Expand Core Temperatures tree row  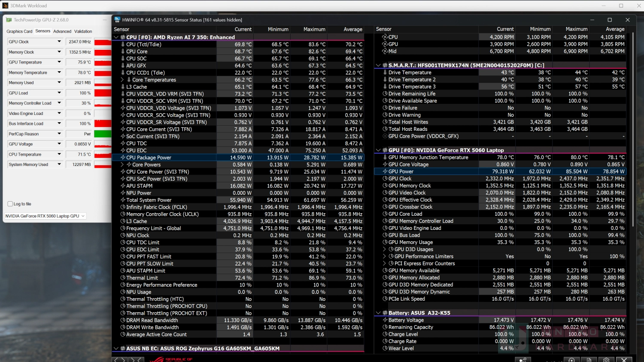pos(122,80)
